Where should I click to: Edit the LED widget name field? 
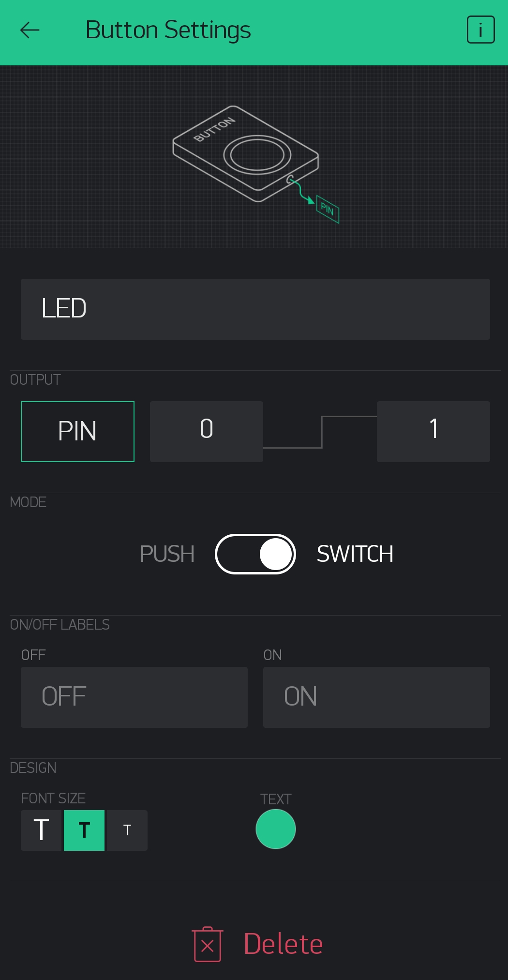255,309
